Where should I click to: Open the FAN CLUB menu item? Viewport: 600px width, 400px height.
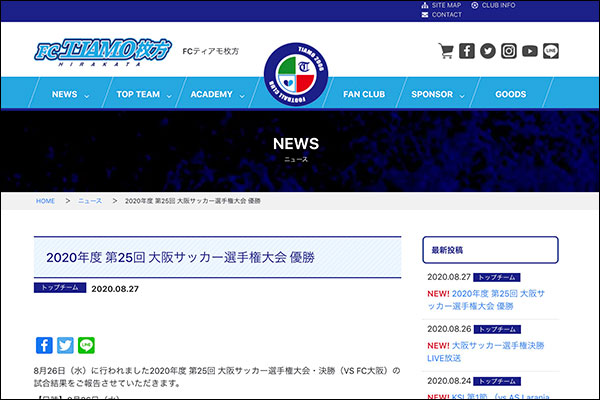[364, 94]
